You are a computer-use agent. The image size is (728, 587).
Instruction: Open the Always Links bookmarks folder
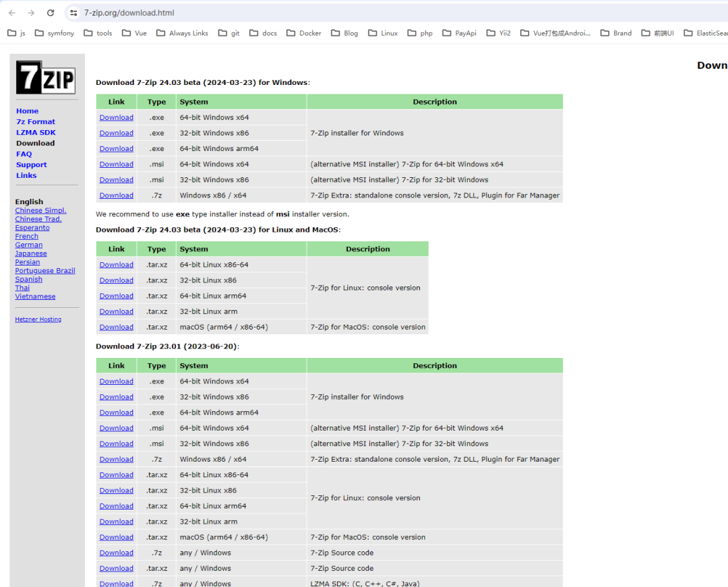(182, 33)
